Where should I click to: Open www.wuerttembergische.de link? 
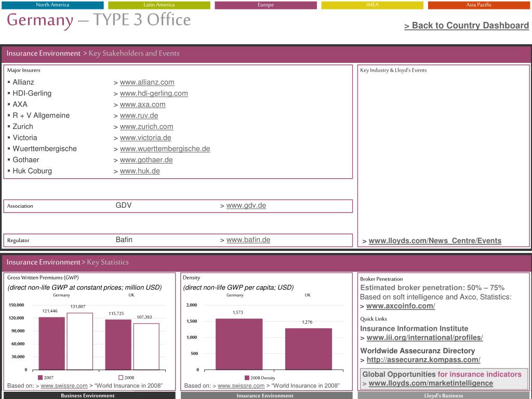[165, 149]
